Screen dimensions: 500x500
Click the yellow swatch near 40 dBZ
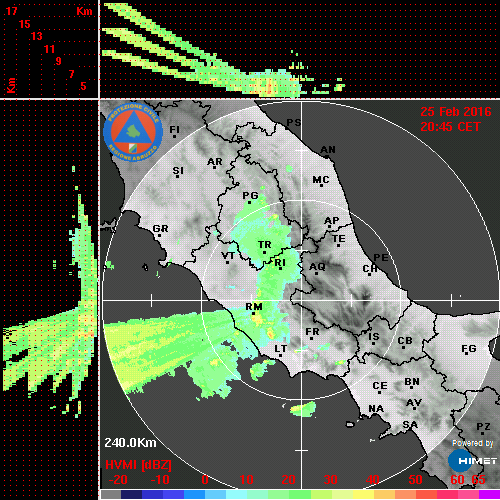(363, 494)
